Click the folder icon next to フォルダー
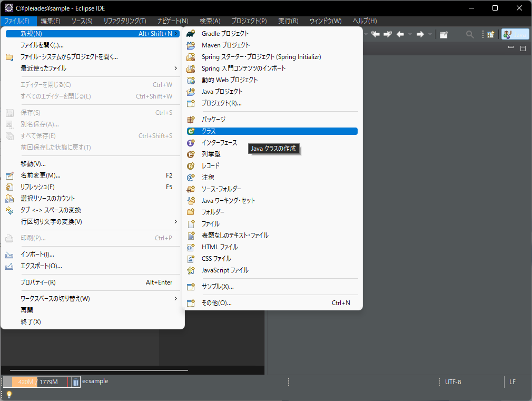532x401 pixels. click(x=191, y=212)
